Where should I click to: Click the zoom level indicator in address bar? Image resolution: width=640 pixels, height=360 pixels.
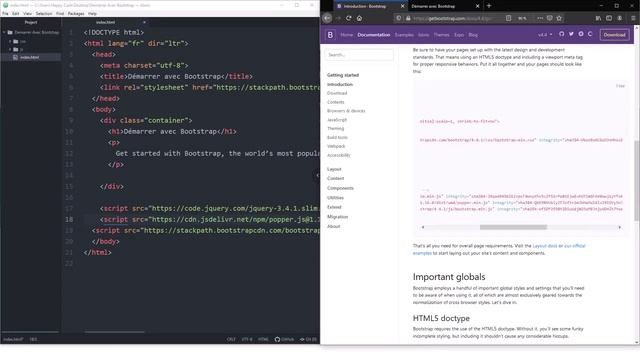tap(522, 18)
